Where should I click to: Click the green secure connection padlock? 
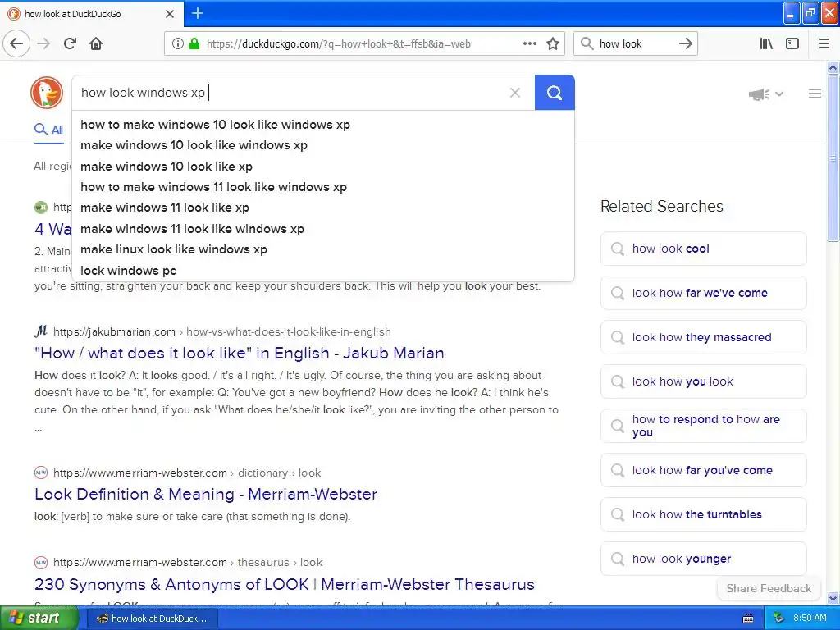(x=194, y=43)
